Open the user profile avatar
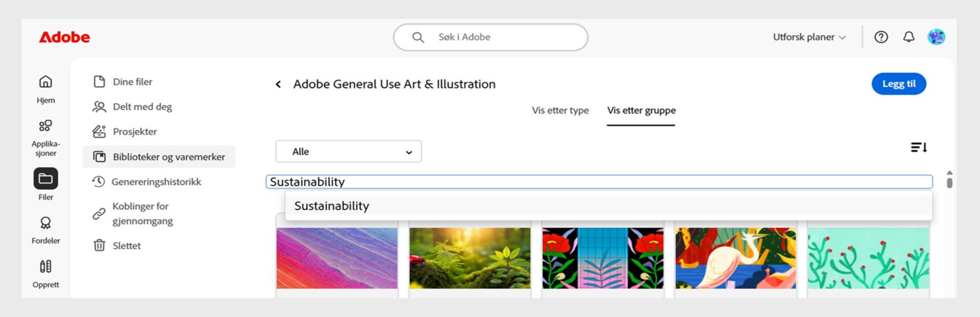This screenshot has width=980, height=317. (x=936, y=37)
